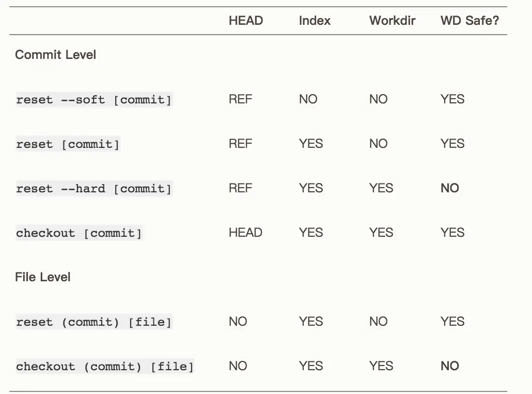Screen dimensions: 532x394
Task: Click the checkout [commit] command text
Action: click(79, 233)
